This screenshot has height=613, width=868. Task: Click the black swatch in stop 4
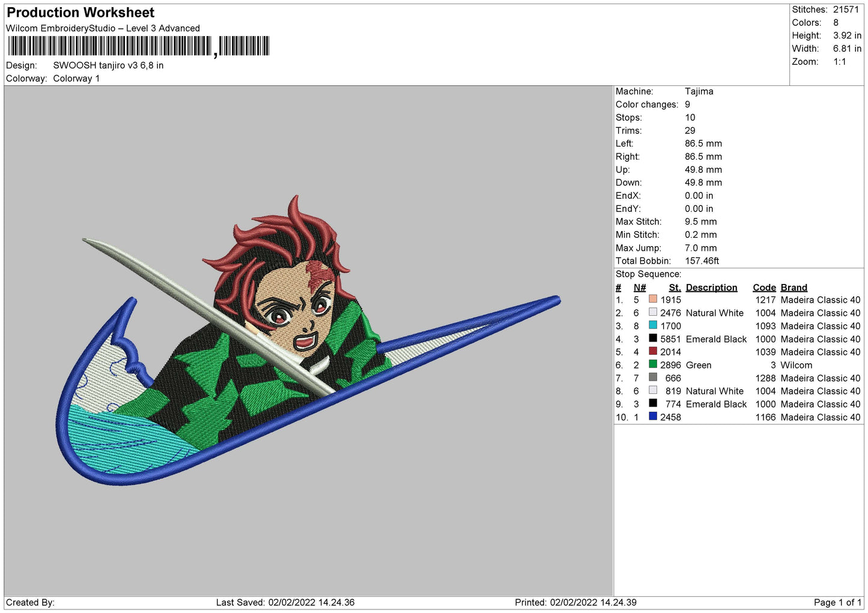(x=653, y=339)
